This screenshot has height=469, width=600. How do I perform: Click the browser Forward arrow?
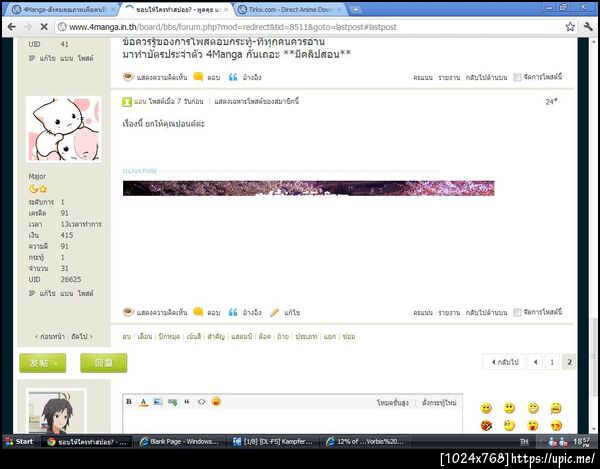pos(28,27)
